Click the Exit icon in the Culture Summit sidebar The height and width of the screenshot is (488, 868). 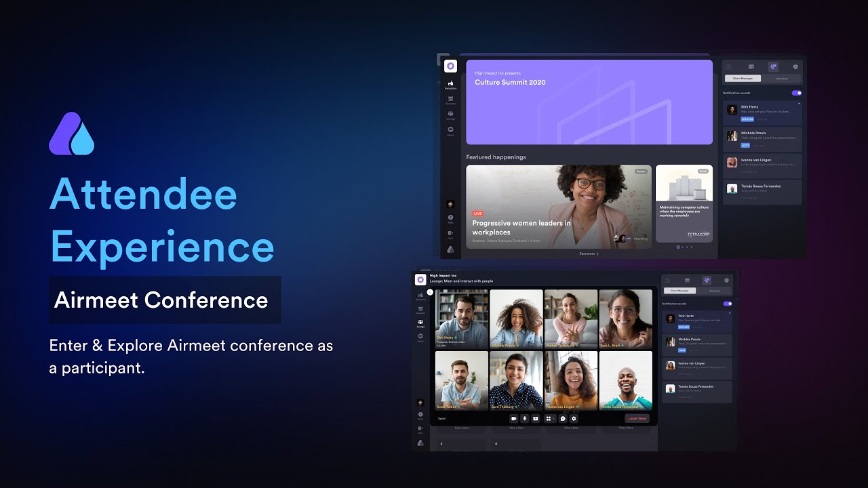450,234
